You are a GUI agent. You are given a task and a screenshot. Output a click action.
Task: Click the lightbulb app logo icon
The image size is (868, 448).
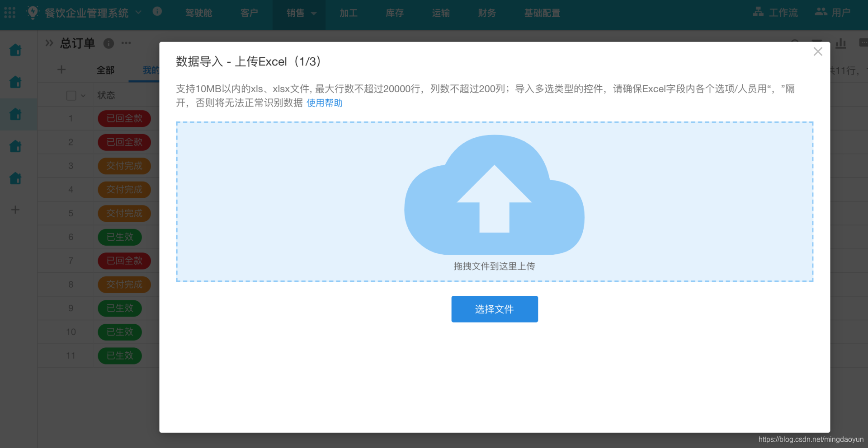point(33,12)
